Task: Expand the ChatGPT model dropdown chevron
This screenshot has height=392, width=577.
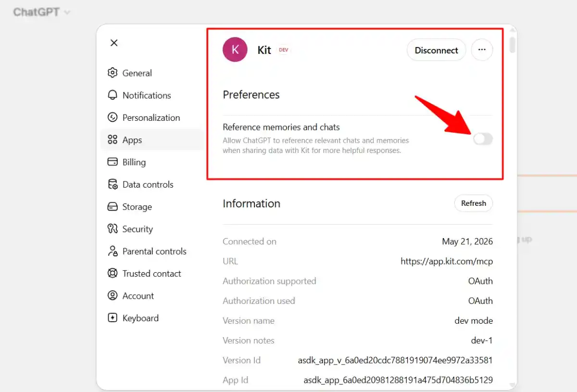Action: [67, 13]
